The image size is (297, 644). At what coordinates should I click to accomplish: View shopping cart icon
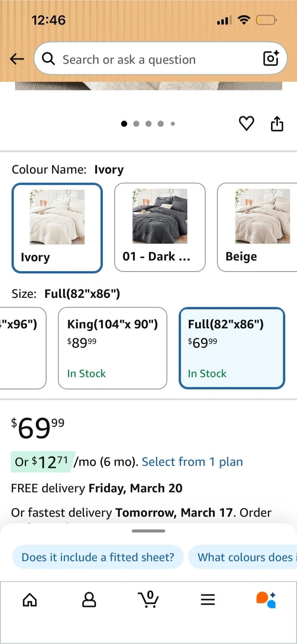(148, 599)
